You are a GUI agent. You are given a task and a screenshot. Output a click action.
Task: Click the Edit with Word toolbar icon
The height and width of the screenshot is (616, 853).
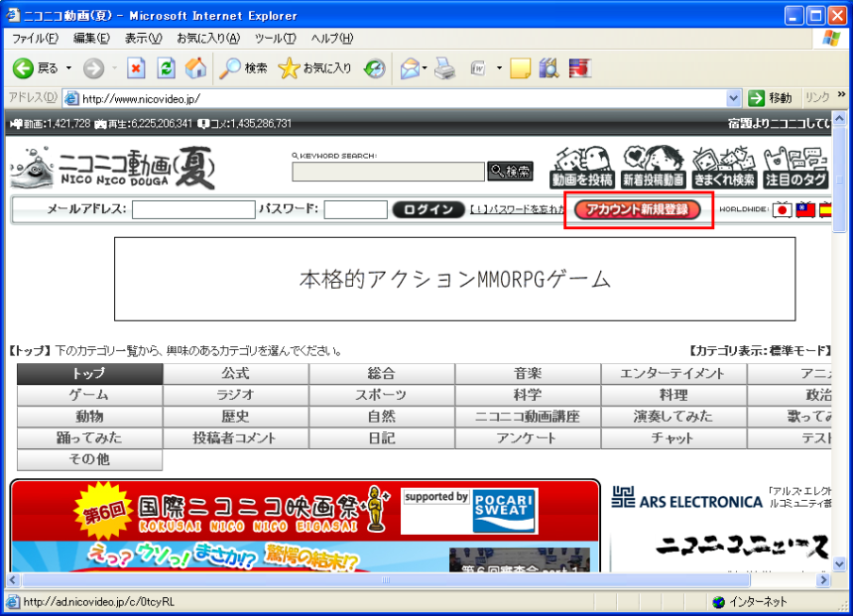click(478, 68)
